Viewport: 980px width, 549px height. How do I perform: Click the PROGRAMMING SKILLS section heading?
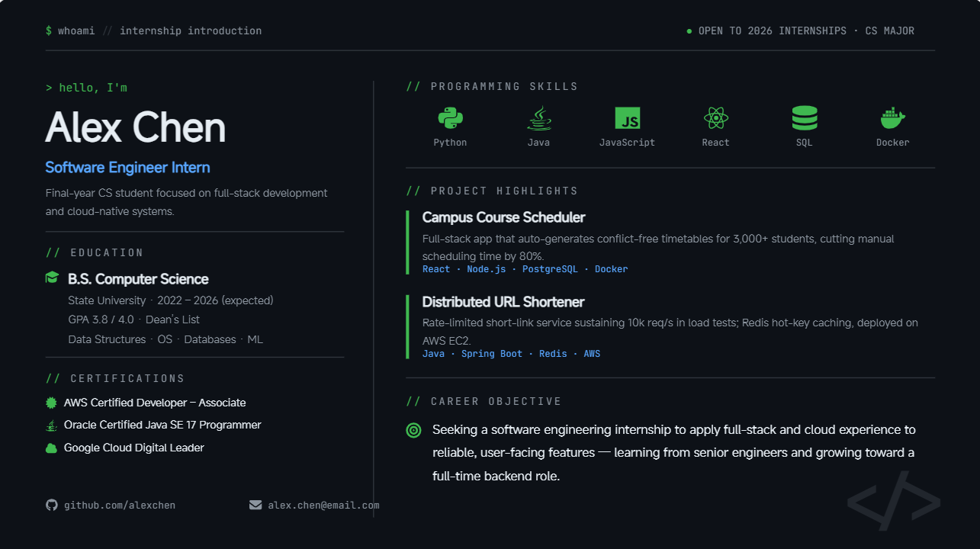pyautogui.click(x=504, y=86)
